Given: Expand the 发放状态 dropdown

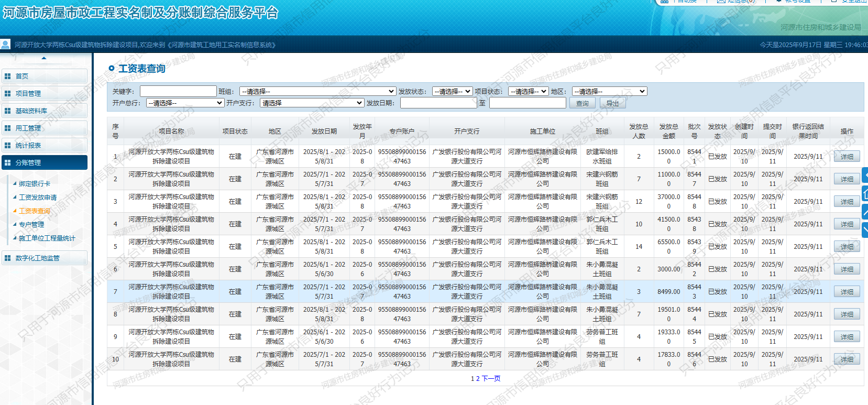Looking at the screenshot, I should pos(453,92).
